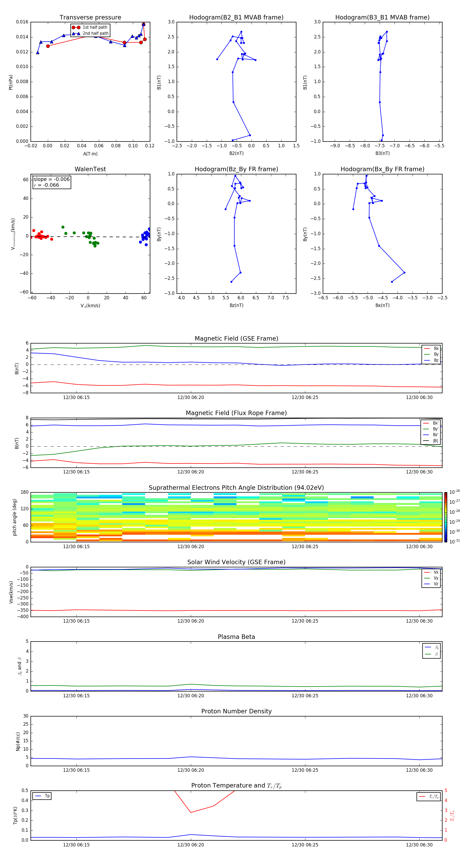Click the "Vsw(km/s)" y-axis label
Viewport: 473px width, 868px height.
click(x=11, y=592)
